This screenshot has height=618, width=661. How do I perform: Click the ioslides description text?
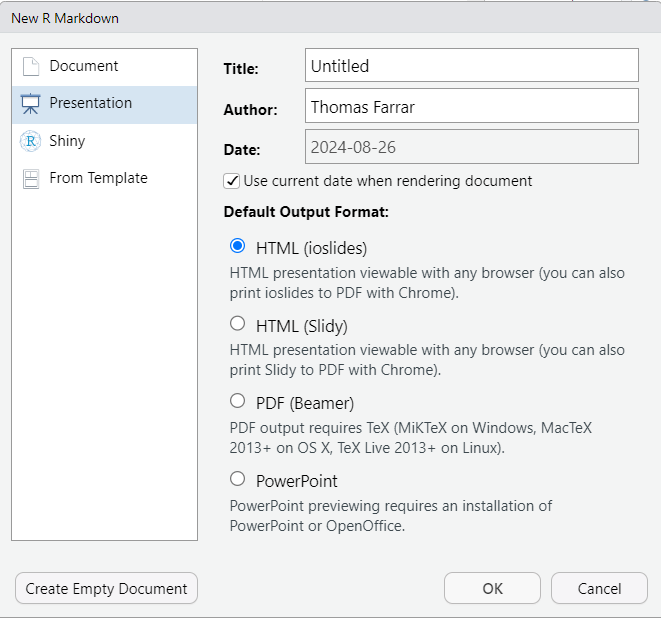427,283
